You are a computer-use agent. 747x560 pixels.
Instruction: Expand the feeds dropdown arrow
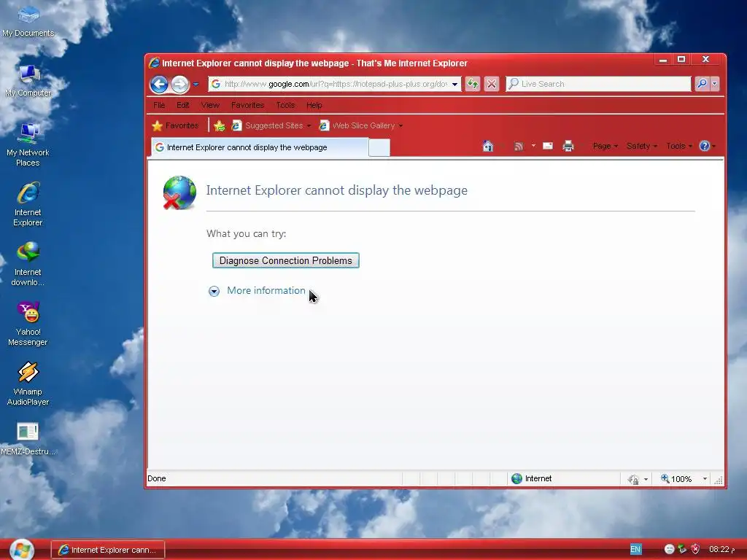tap(533, 146)
